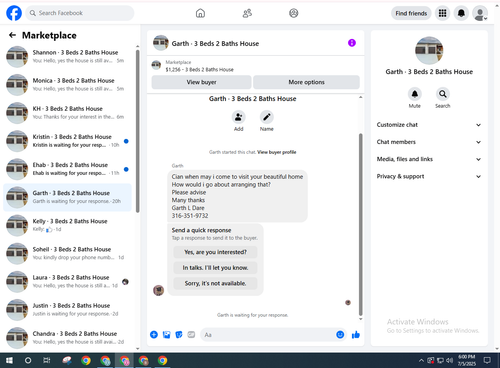Screen dimensions: 500x368
Task: Follow the View buyer profile link
Action: pyautogui.click(x=277, y=152)
